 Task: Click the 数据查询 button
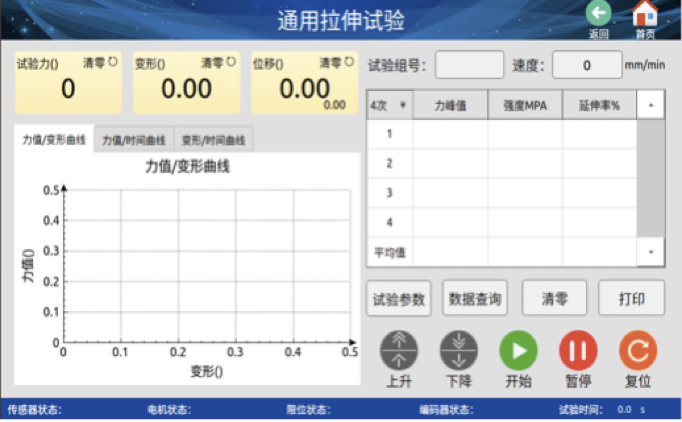(475, 298)
